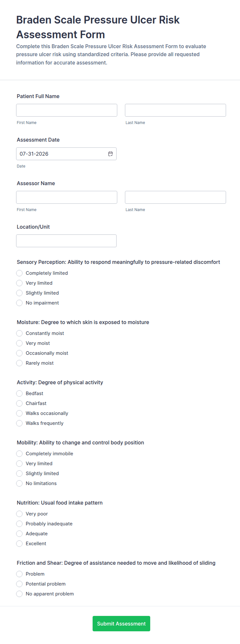Select 'Very poor' under Nutrition

pyautogui.click(x=19, y=514)
